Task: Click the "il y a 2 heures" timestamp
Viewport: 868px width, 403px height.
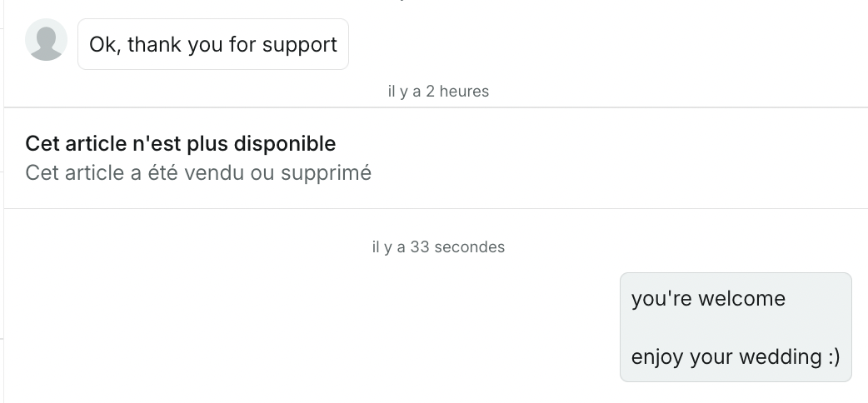Action: 438,92
